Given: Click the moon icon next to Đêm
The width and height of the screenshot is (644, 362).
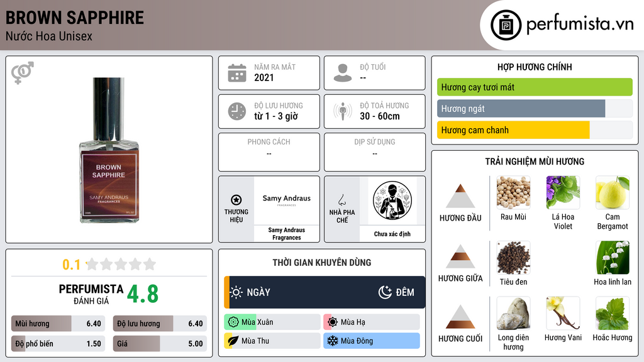Looking at the screenshot, I should pyautogui.click(x=385, y=292).
